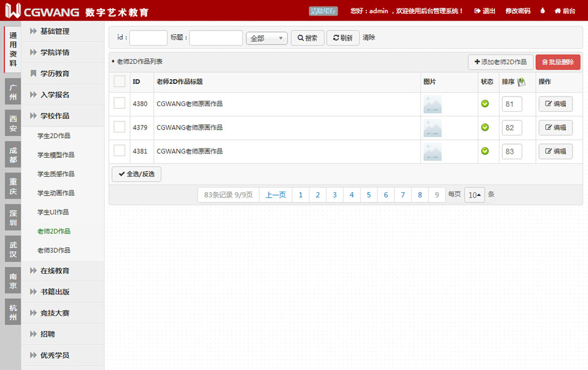Image resolution: width=588 pixels, height=370 pixels.
Task: Go to pagination page 5
Action: click(369, 194)
